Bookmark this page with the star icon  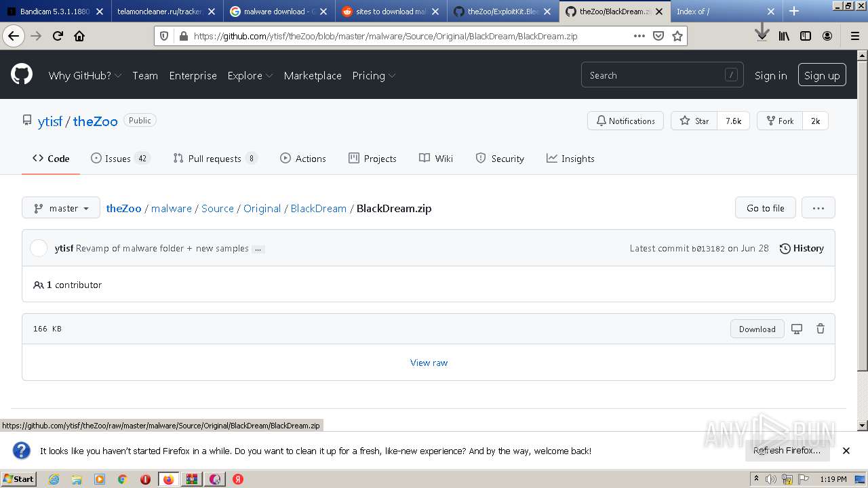coord(677,36)
